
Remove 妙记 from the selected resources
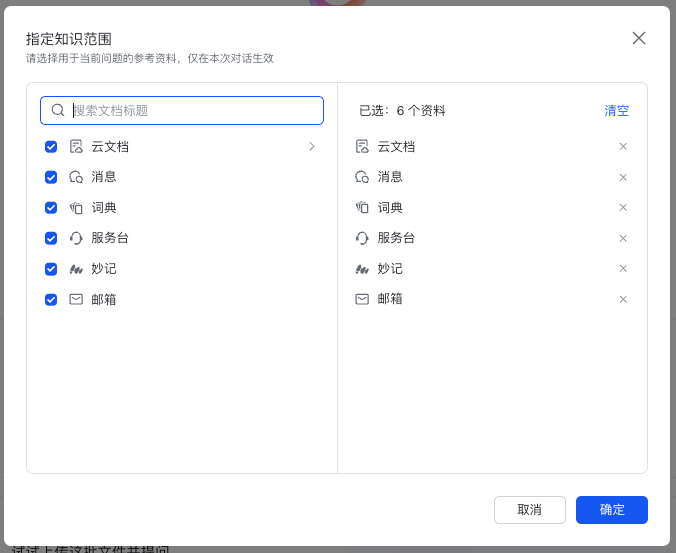point(623,268)
